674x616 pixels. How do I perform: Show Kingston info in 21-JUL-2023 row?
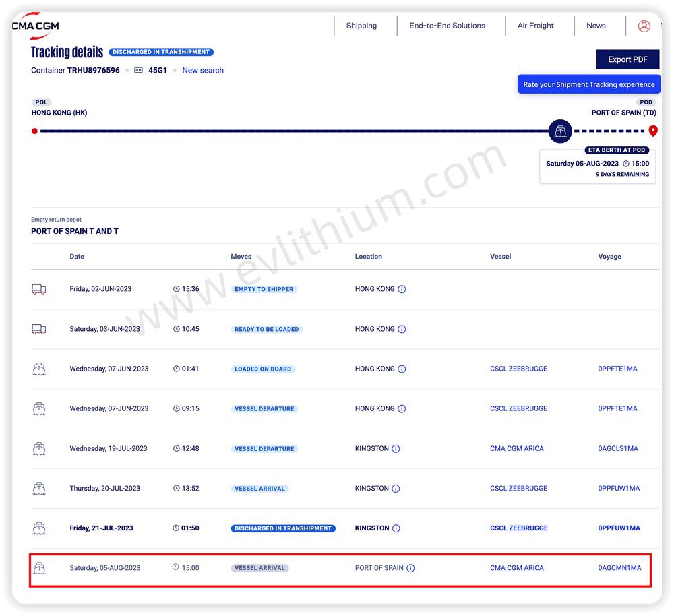(396, 528)
